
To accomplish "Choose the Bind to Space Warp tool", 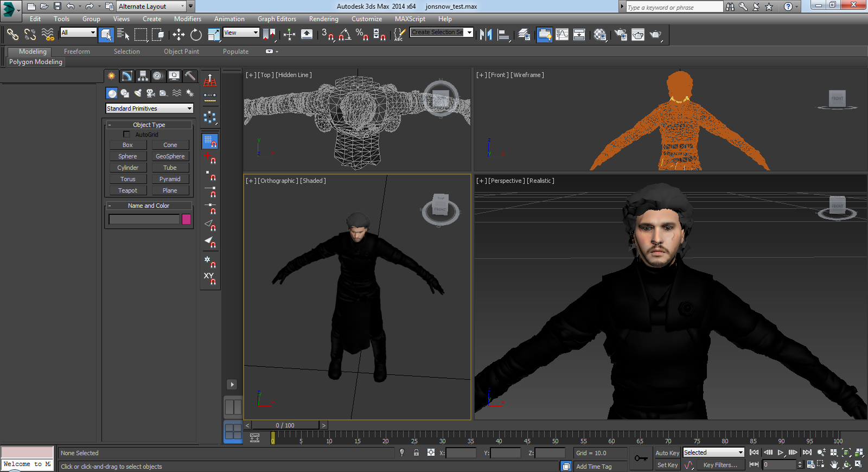I will tap(48, 35).
